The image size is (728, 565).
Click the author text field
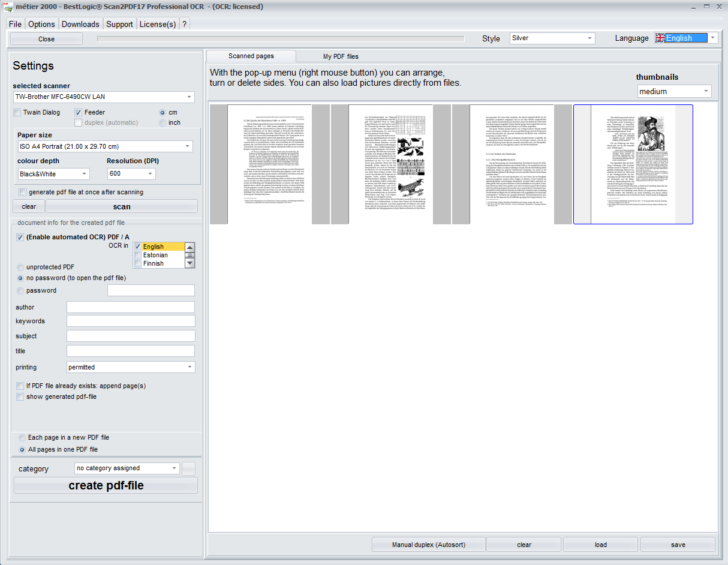[x=131, y=307]
